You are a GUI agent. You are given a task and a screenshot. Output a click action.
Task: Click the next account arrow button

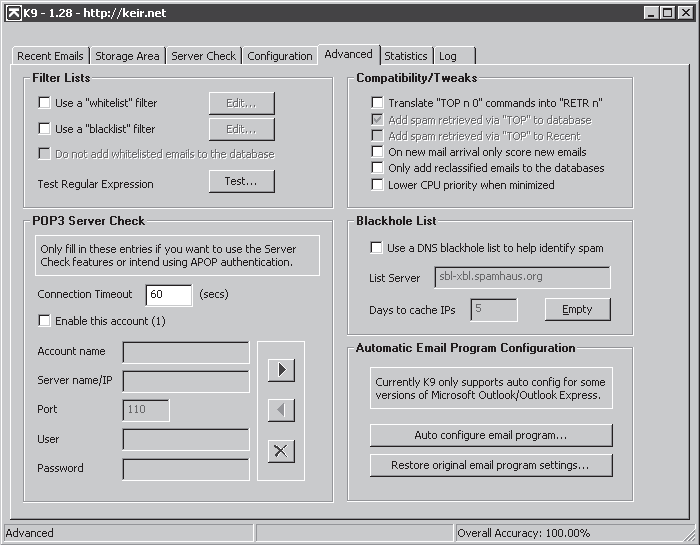(281, 370)
